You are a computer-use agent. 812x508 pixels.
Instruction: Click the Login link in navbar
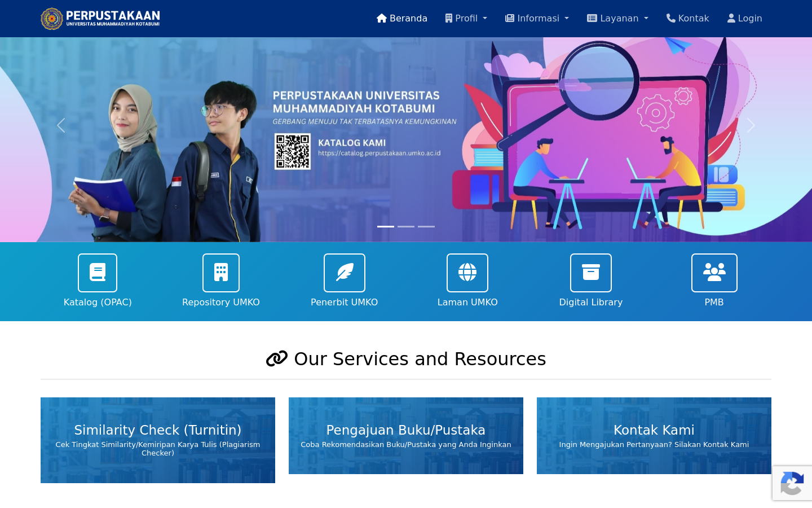tap(745, 18)
